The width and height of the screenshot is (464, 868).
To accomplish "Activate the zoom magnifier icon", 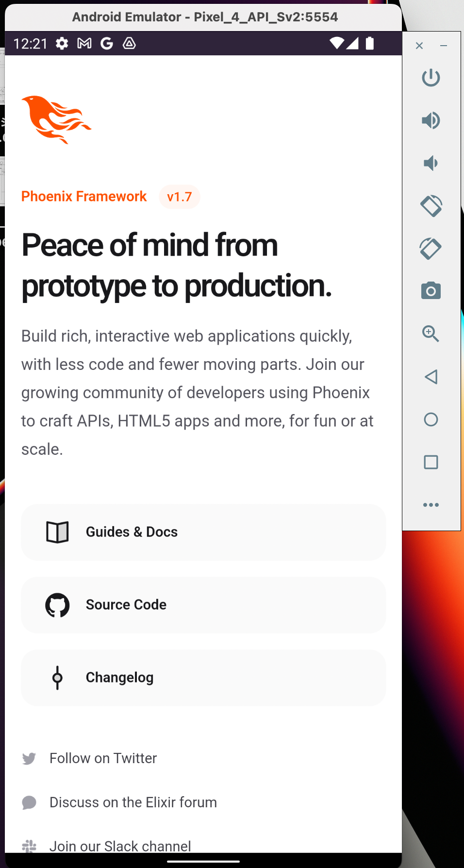I will tap(431, 334).
